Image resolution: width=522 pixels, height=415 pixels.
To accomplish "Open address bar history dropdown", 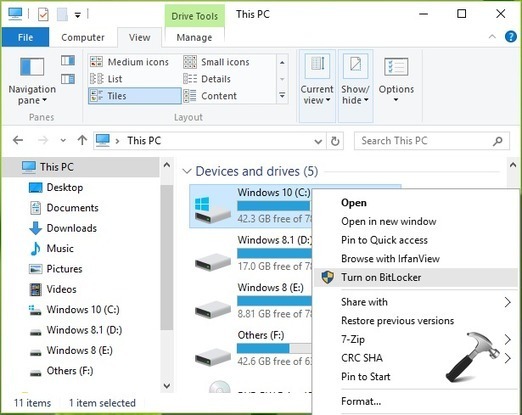I will [318, 141].
